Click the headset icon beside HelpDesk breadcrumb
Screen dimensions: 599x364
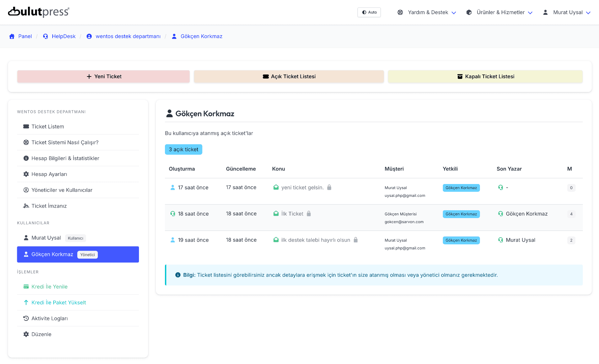46,36
